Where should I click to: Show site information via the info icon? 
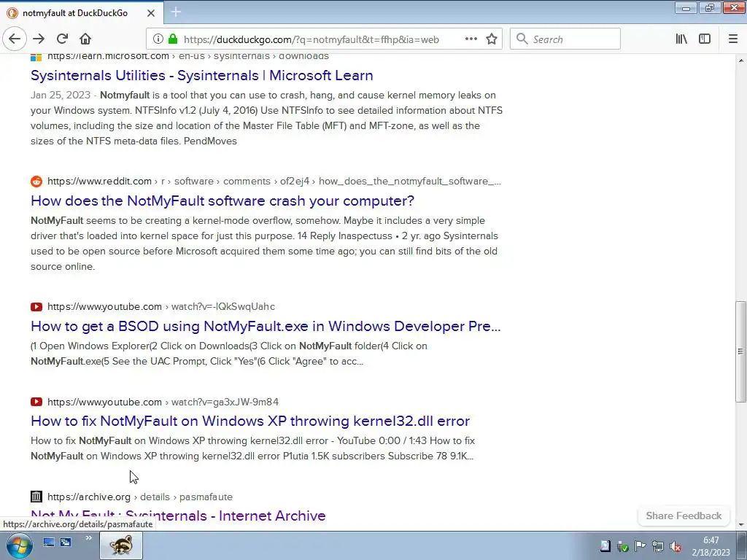(x=158, y=39)
